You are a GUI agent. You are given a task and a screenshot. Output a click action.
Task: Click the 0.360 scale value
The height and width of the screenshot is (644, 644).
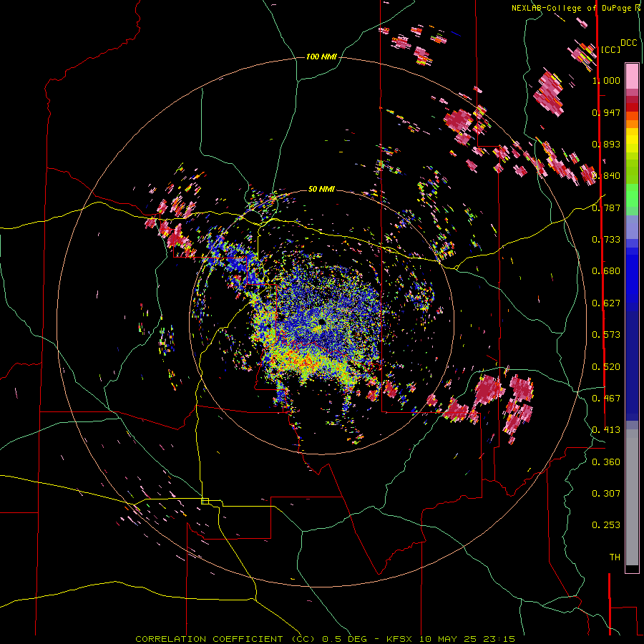point(606,462)
